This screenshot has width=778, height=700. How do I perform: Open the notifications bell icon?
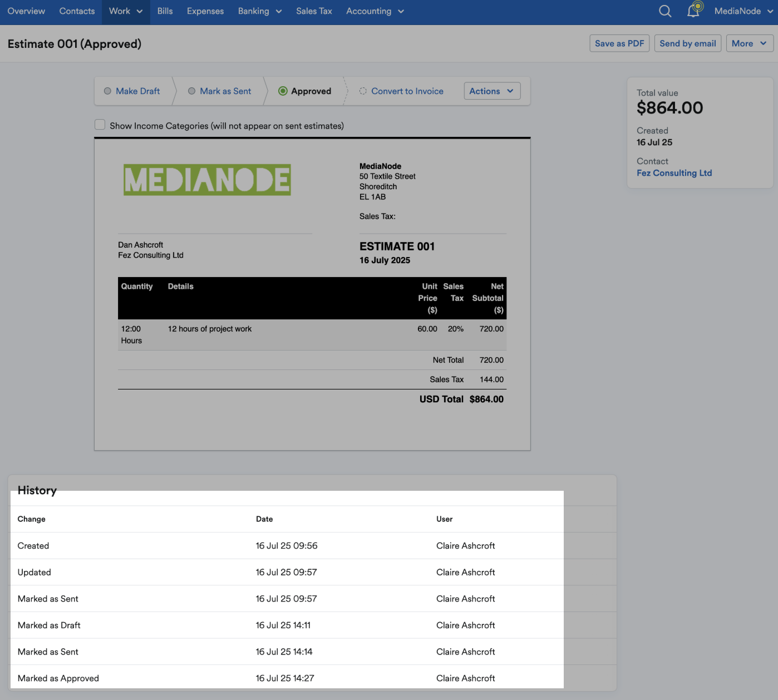pyautogui.click(x=694, y=11)
